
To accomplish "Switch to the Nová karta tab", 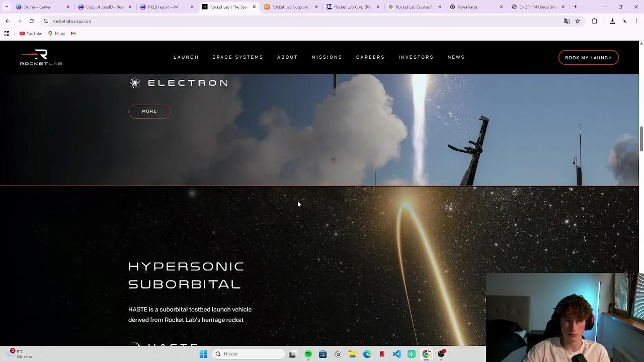I will tap(476, 7).
